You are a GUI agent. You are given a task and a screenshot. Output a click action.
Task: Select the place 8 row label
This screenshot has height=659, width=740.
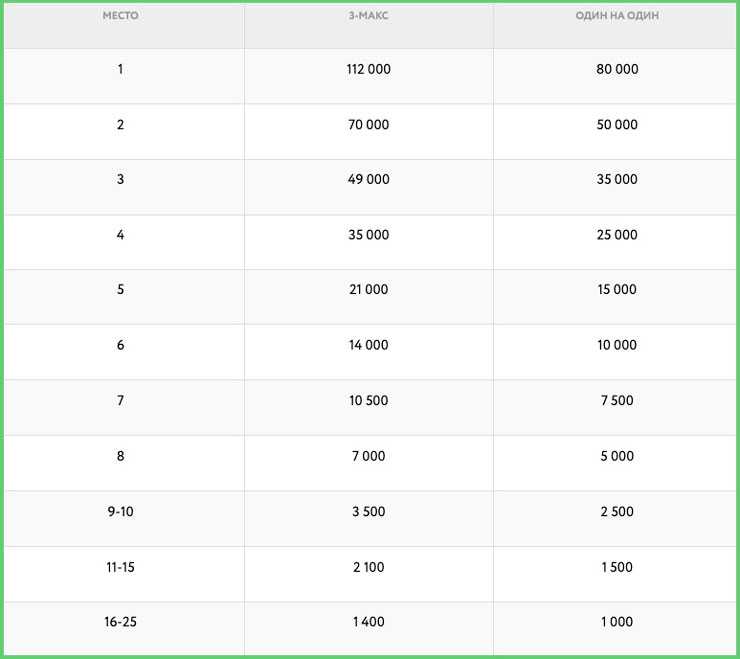pos(120,456)
